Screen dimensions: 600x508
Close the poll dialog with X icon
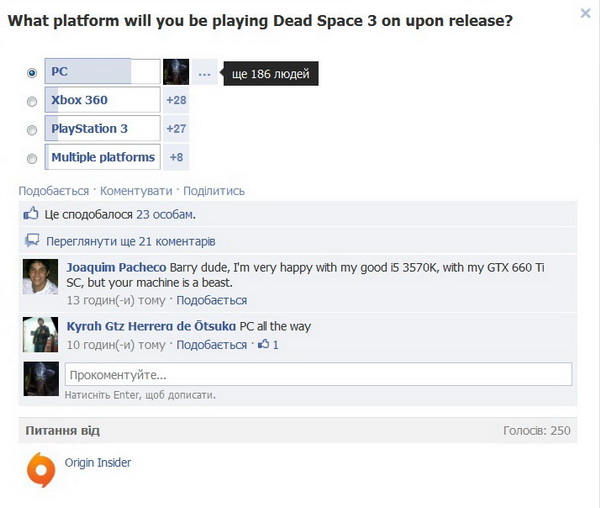pyautogui.click(x=585, y=13)
